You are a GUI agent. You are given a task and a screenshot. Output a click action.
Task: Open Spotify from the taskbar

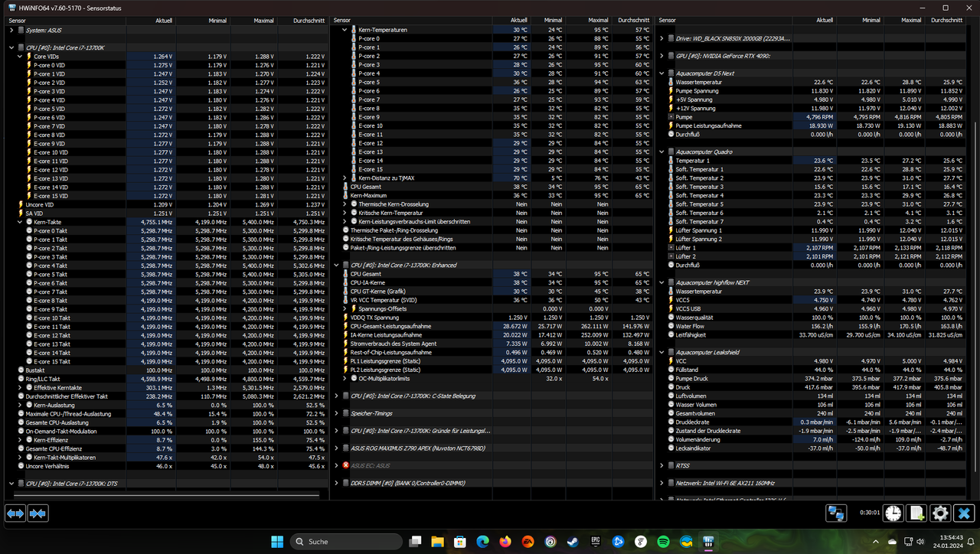(663, 541)
